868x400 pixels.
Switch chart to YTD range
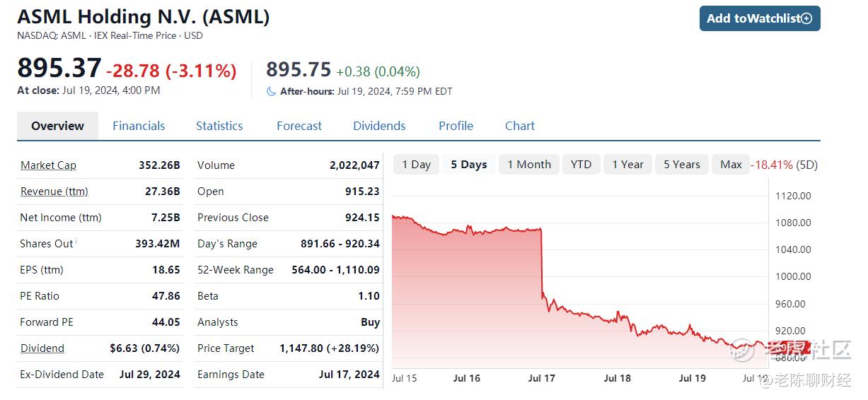[x=581, y=165]
